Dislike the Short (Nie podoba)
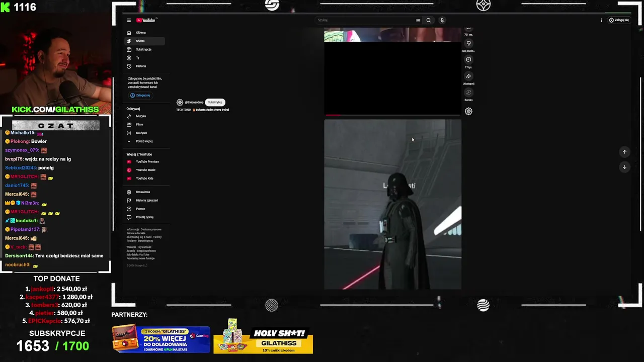This screenshot has width=644, height=362. 468,44
